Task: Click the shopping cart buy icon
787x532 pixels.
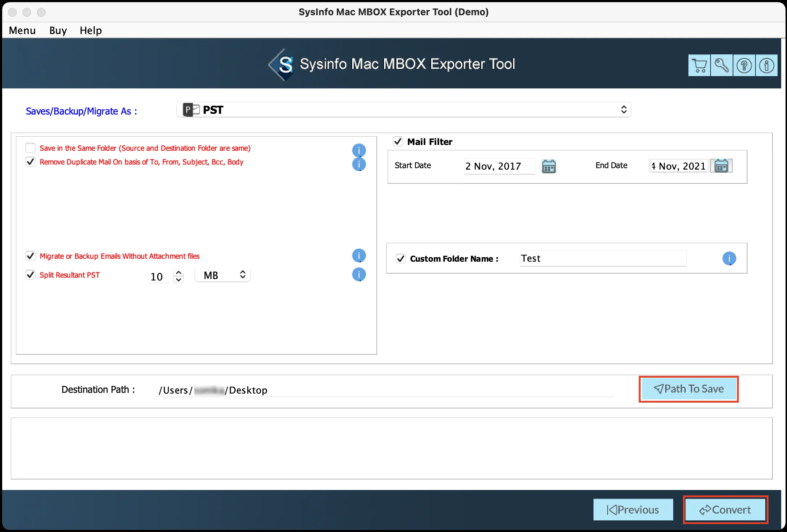Action: click(x=699, y=66)
